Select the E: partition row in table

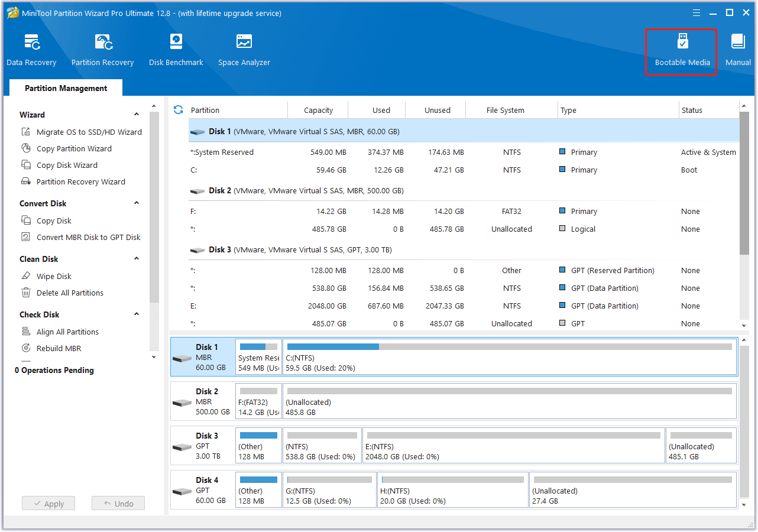(464, 306)
